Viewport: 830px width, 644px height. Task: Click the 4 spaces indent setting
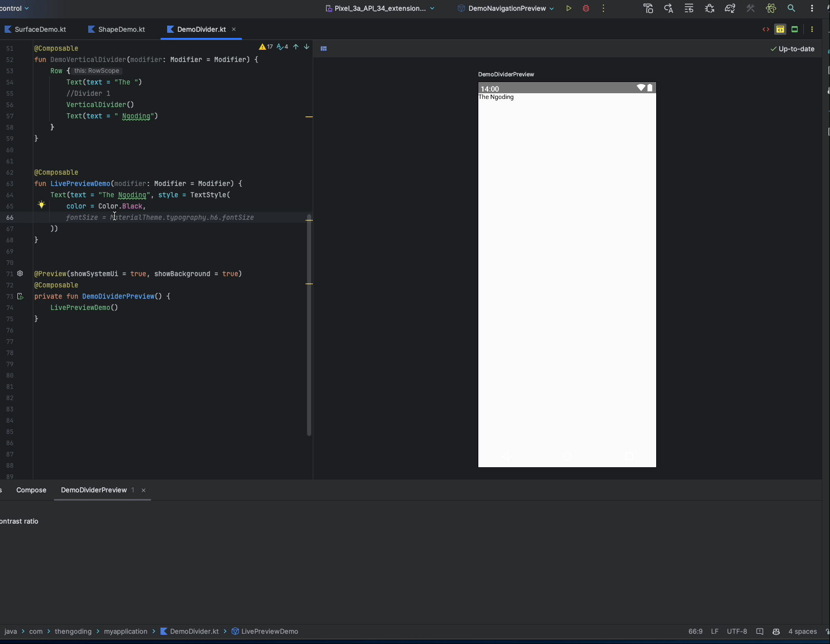click(x=802, y=631)
